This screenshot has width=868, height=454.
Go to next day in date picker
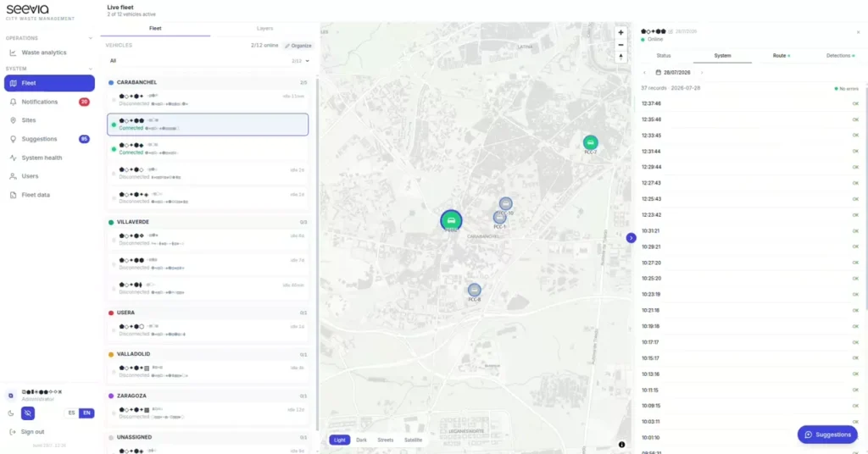pos(702,73)
